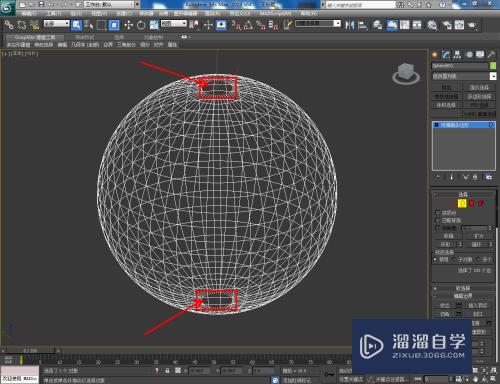Open the Display command panel tab
The image size is (500, 384).
pyautogui.click(x=480, y=55)
